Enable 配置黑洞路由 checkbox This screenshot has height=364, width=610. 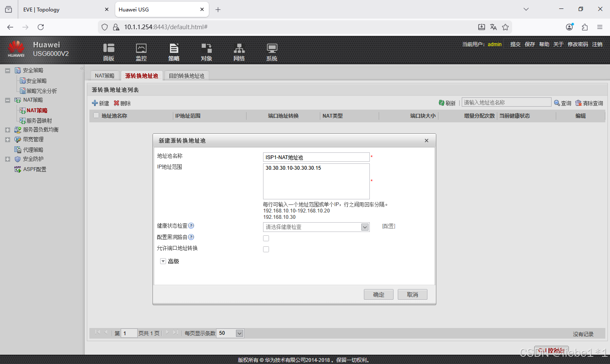[x=266, y=238]
